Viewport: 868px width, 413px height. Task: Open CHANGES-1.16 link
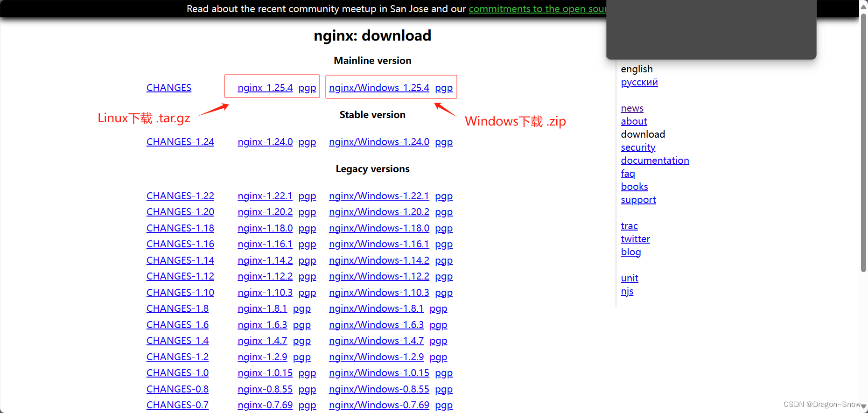pos(180,244)
